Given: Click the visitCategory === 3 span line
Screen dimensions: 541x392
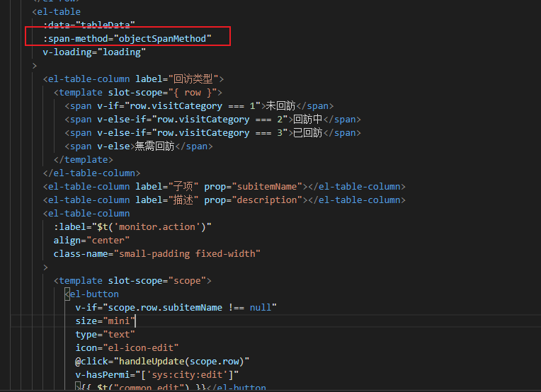Looking at the screenshot, I should [212, 133].
